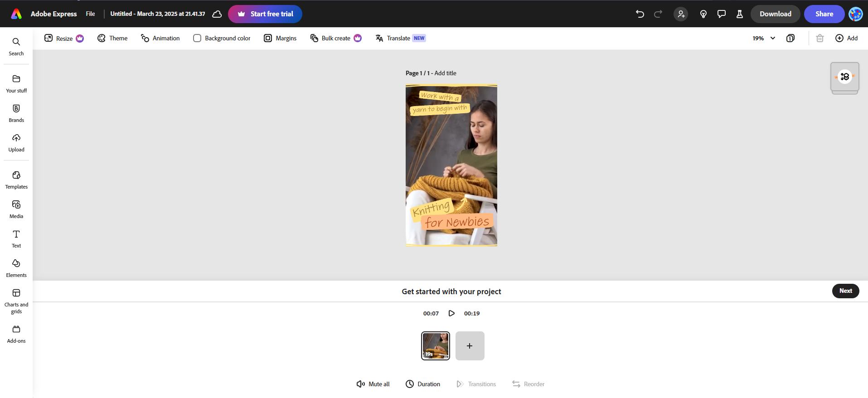The height and width of the screenshot is (398, 868).
Task: Undo the last action
Action: 640,14
